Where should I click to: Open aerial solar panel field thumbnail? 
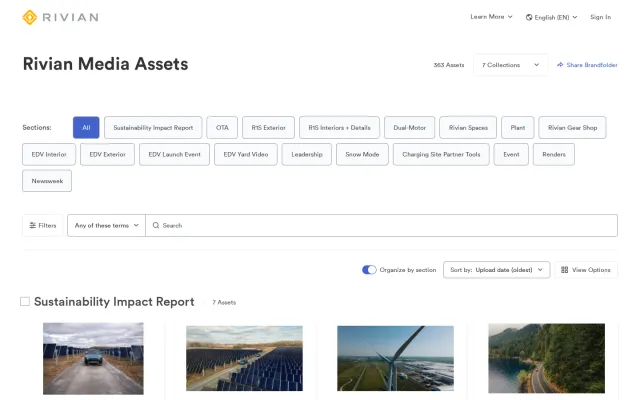pos(244,358)
